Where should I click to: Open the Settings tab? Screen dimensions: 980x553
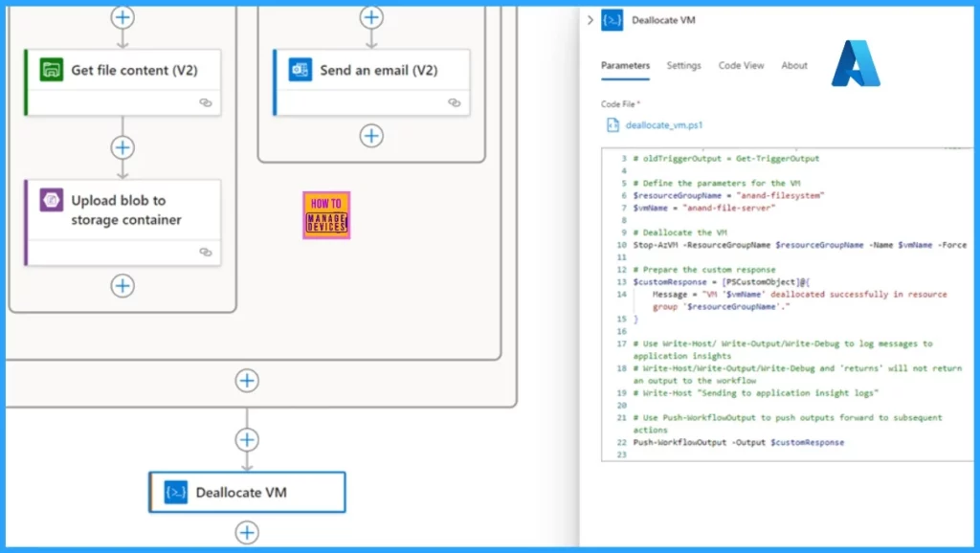(683, 66)
